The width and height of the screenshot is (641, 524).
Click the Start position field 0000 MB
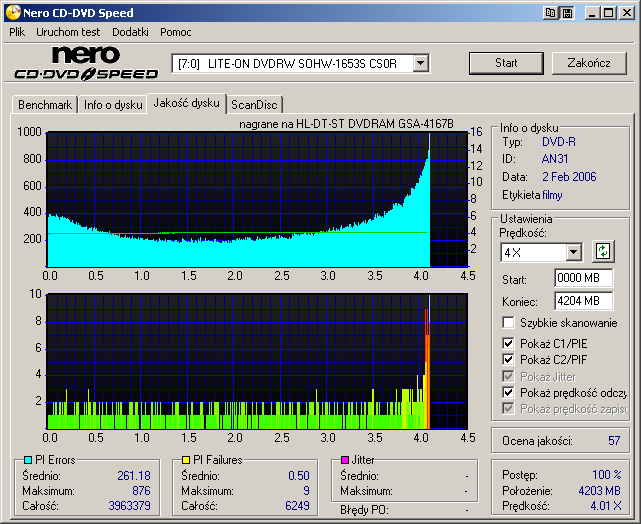pyautogui.click(x=583, y=278)
